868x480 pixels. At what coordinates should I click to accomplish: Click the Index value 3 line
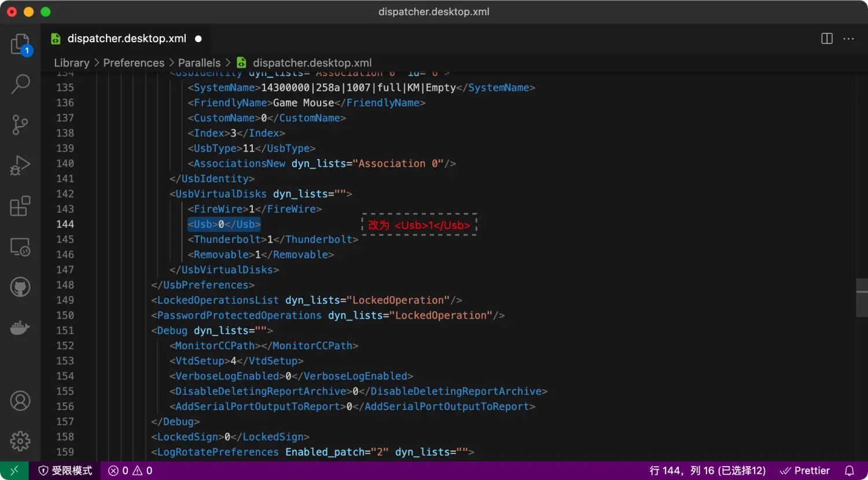point(236,133)
